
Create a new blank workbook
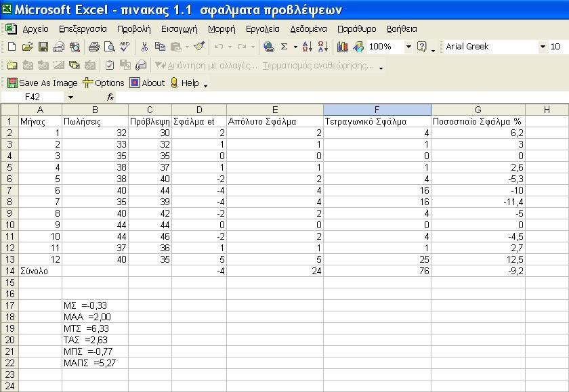click(x=12, y=47)
